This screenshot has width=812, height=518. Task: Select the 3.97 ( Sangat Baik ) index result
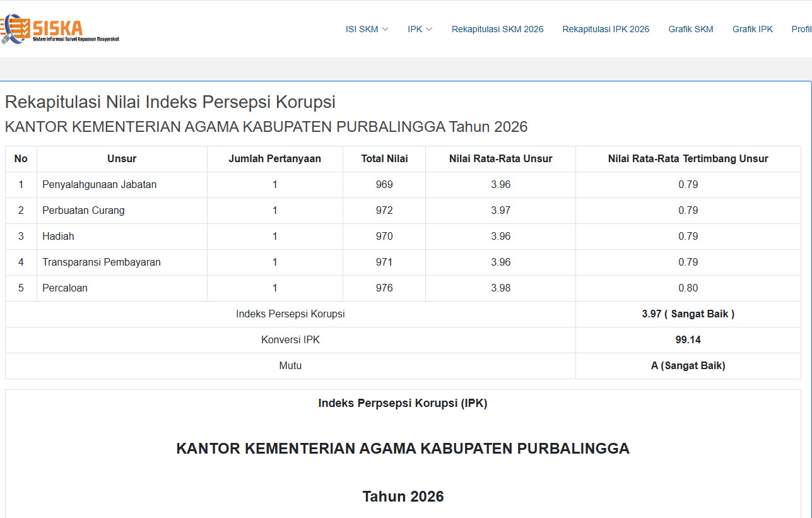click(x=688, y=314)
